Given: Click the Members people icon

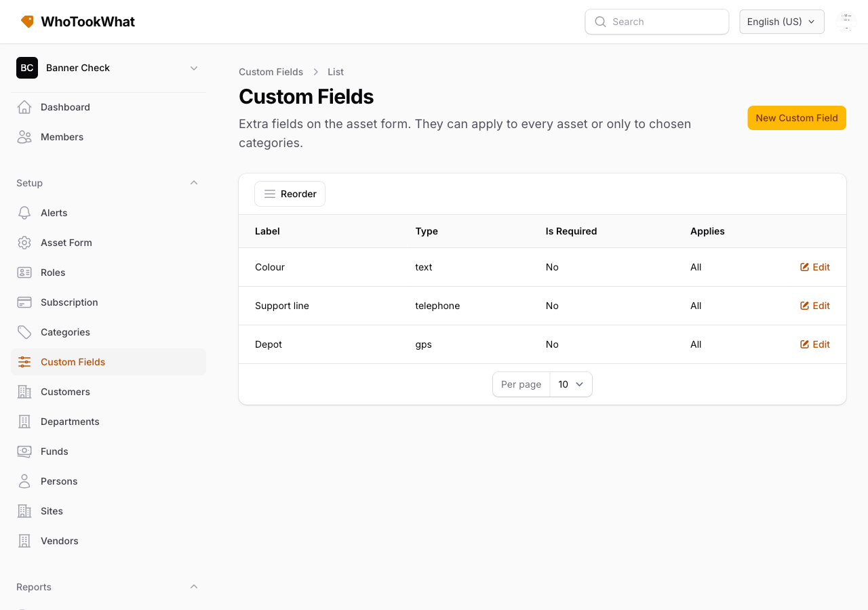Looking at the screenshot, I should click(24, 137).
